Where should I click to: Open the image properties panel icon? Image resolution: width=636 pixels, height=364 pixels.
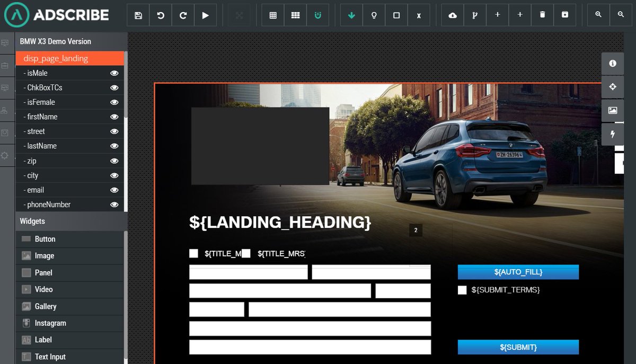tap(613, 110)
